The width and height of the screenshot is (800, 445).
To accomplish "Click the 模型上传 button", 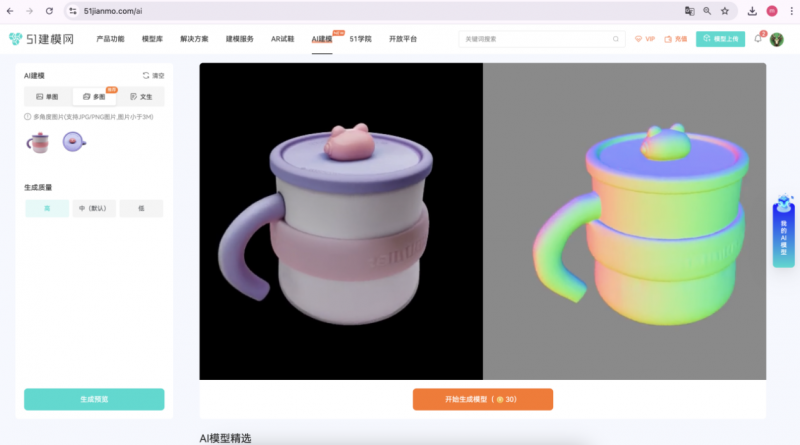I will (x=721, y=39).
